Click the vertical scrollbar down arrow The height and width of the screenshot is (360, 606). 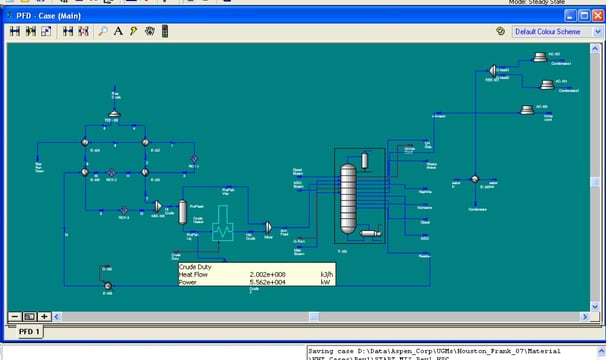point(595,307)
